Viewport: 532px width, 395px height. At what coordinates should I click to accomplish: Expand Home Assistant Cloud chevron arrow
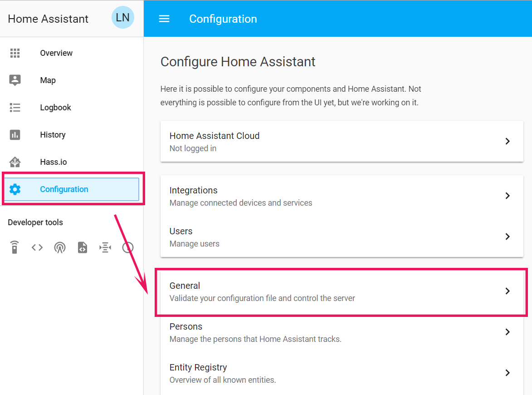(508, 141)
